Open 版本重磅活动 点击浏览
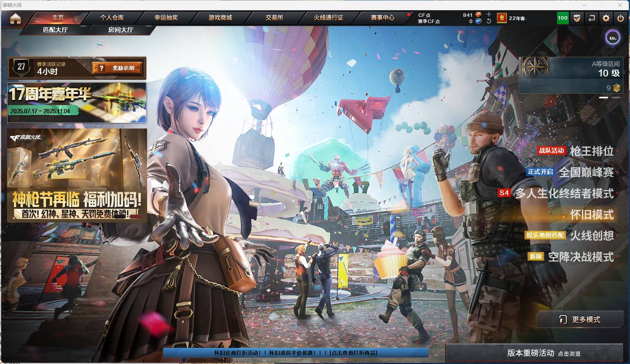 click(x=535, y=353)
